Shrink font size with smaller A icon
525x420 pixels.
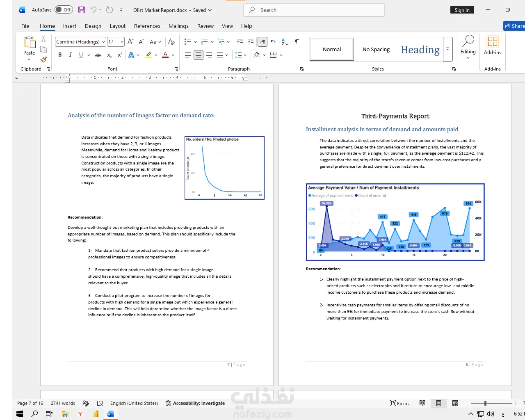coord(141,41)
